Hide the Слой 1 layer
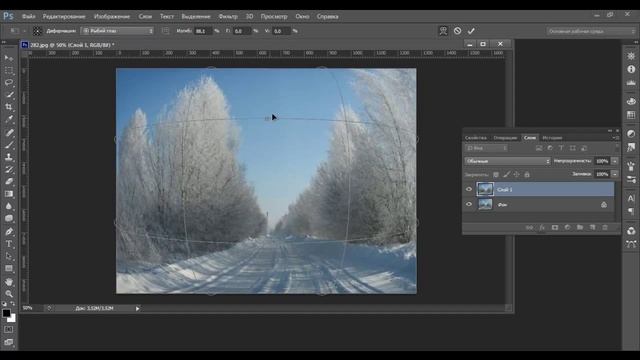 (x=469, y=189)
